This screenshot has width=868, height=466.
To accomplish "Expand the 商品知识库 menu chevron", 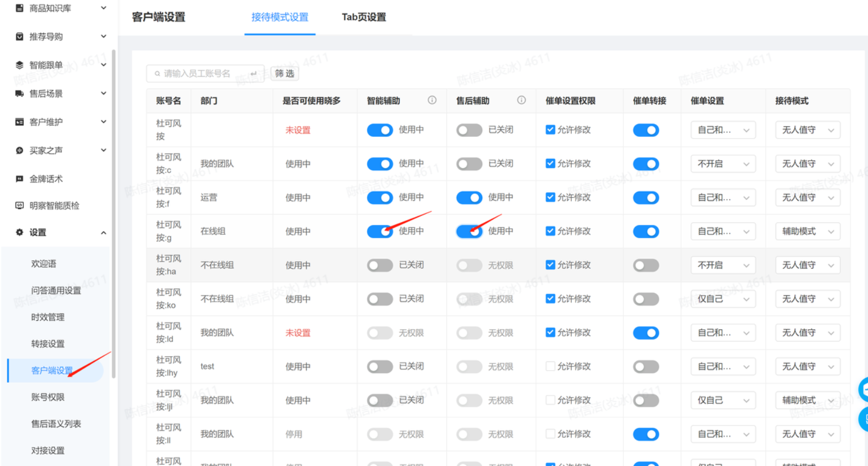I will point(104,8).
